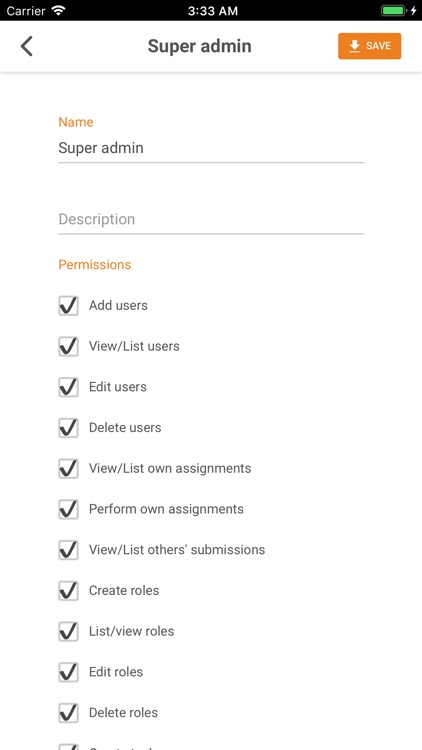Disable the Edit users permission
422x750 pixels.
click(68, 386)
